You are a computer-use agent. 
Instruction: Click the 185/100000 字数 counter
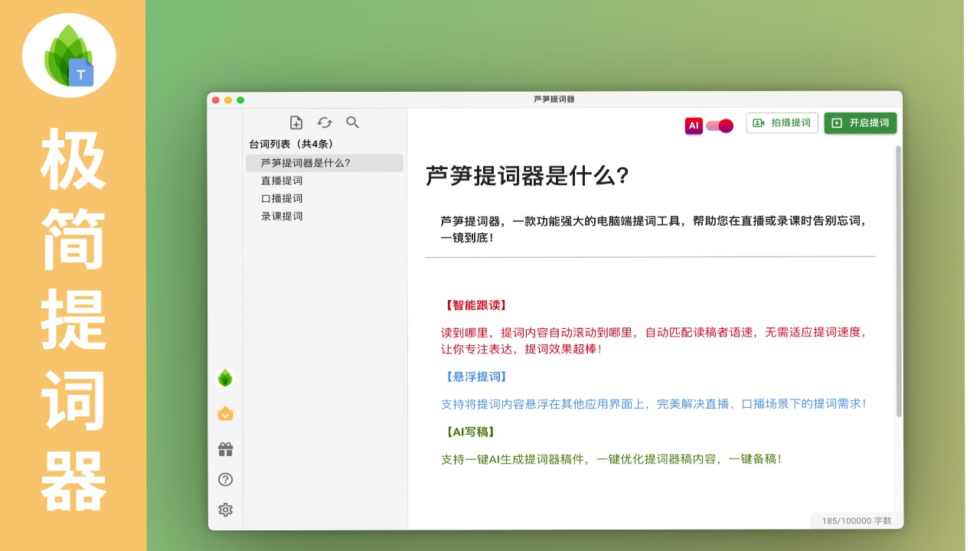click(x=857, y=520)
